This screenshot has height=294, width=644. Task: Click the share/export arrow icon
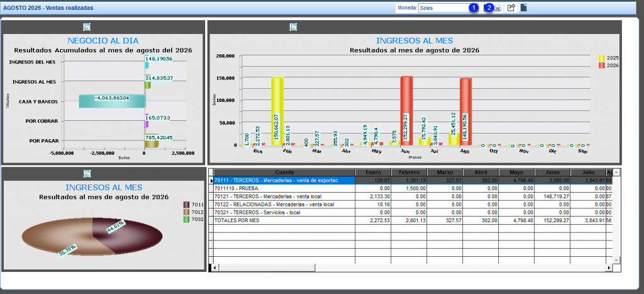[x=511, y=8]
